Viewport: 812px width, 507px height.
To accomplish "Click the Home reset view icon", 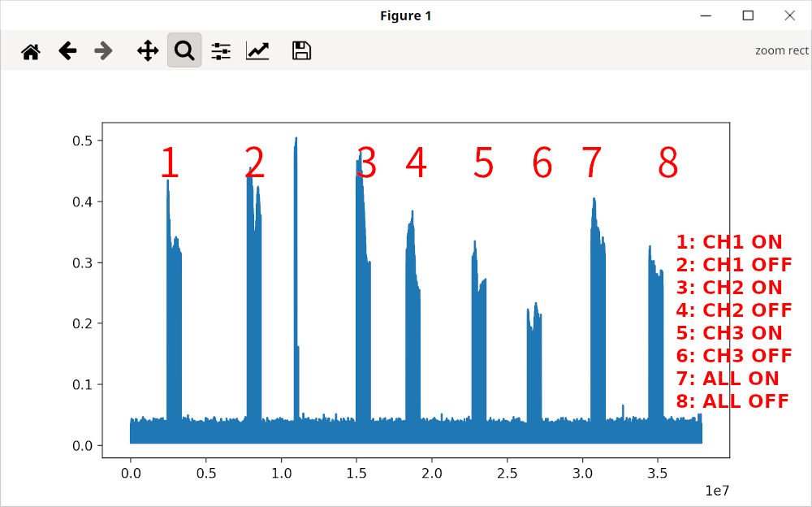I will pyautogui.click(x=31, y=50).
